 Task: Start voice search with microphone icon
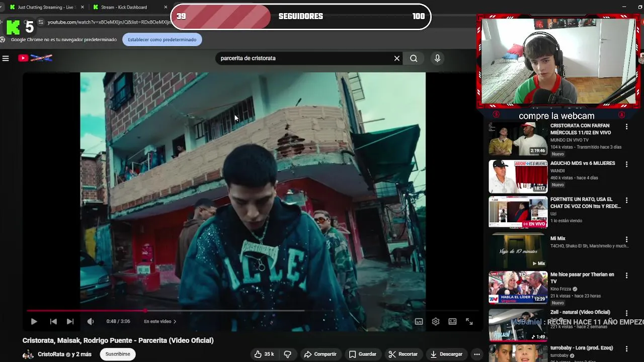[437, 58]
